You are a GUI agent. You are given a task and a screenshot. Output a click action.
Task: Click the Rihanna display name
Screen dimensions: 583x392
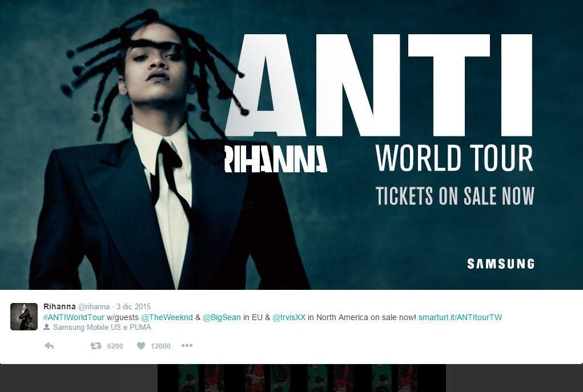tap(59, 307)
